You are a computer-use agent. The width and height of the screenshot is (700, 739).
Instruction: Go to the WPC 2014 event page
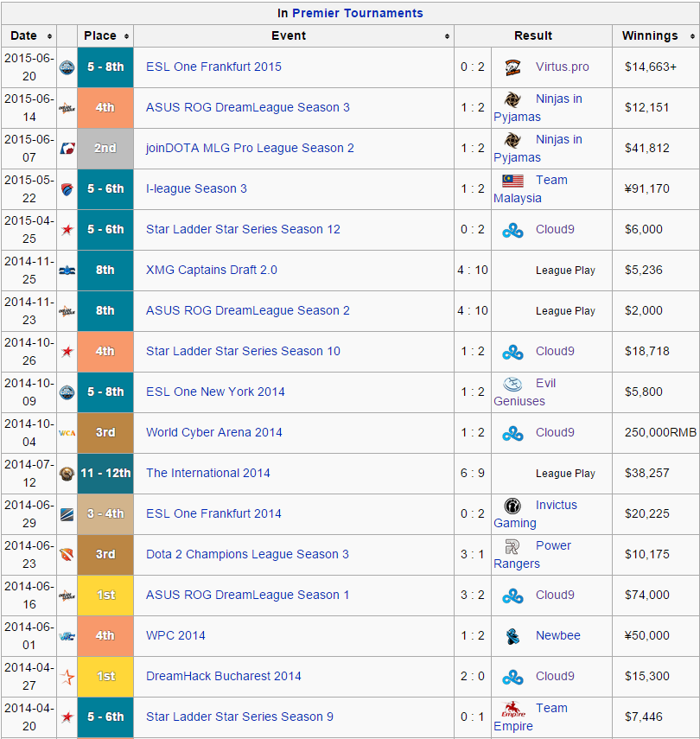click(175, 635)
